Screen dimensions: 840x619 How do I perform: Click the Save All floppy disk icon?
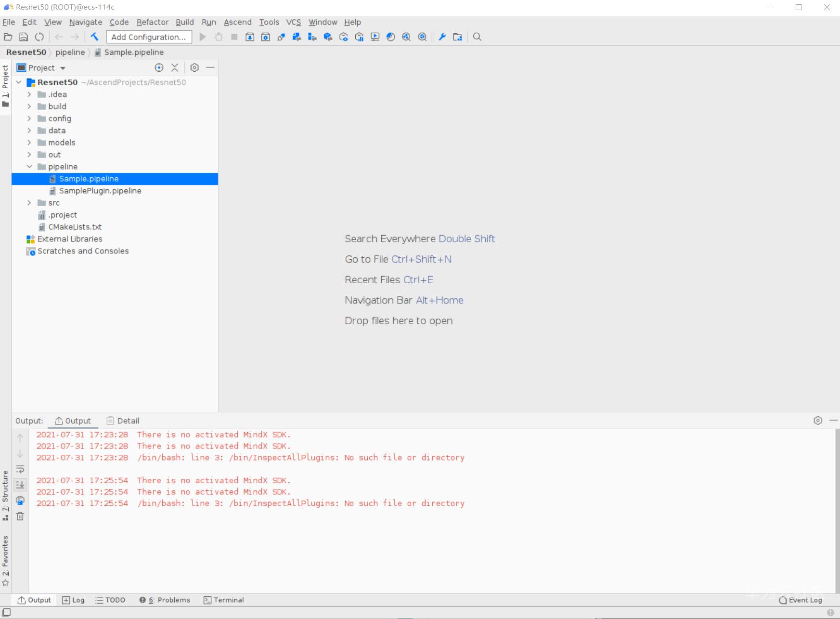click(x=24, y=37)
